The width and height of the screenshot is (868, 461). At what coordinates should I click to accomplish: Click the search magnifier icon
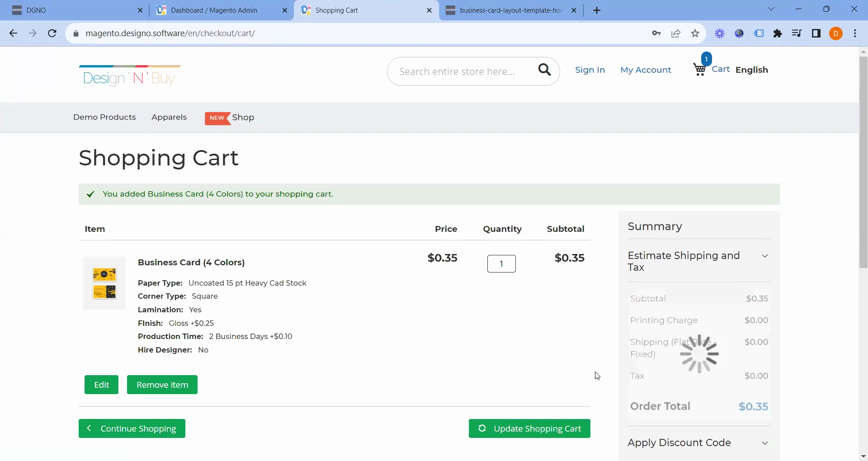click(x=544, y=70)
